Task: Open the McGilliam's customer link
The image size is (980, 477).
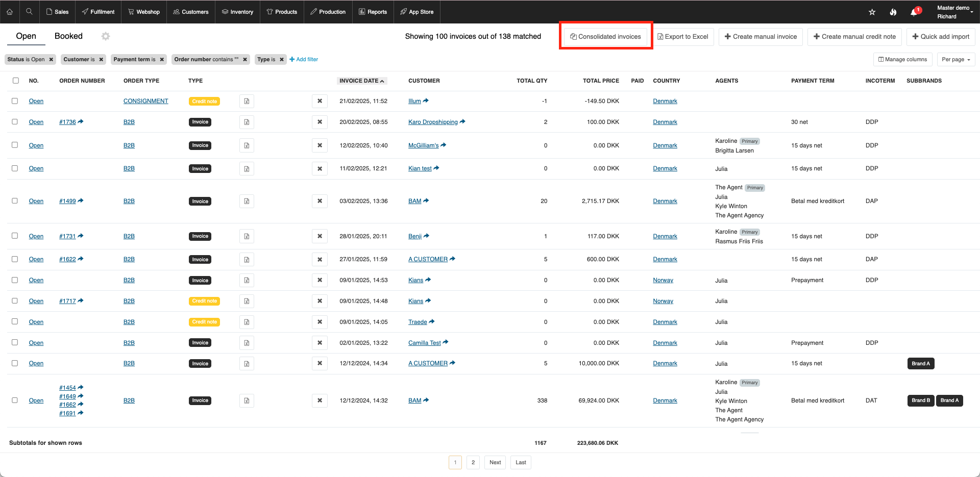Action: click(x=423, y=145)
